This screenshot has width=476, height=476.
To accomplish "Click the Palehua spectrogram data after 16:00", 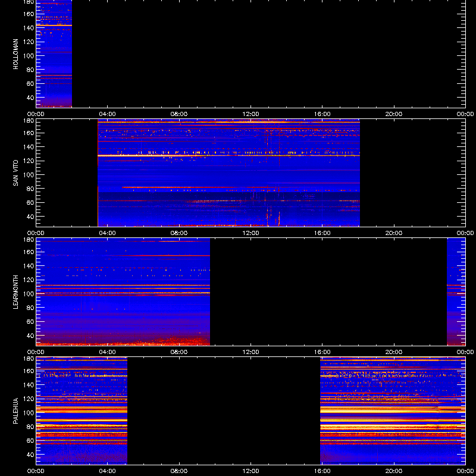I will pyautogui.click(x=393, y=411).
